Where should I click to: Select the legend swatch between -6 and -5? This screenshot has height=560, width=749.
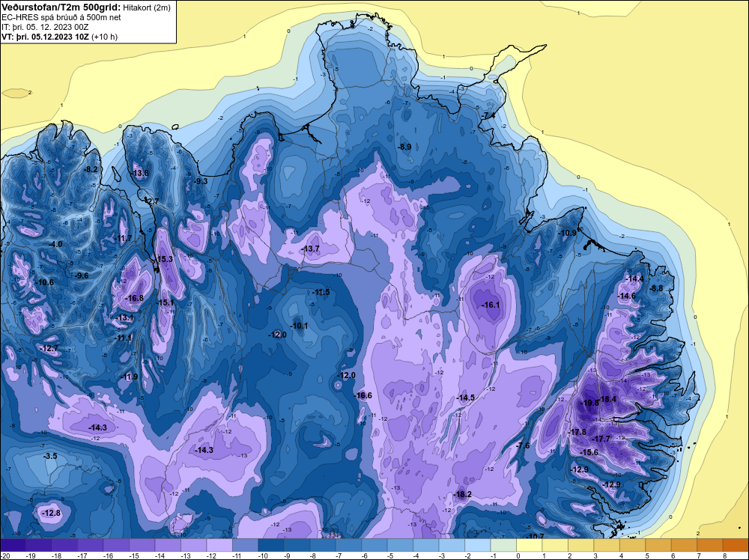[374, 545]
